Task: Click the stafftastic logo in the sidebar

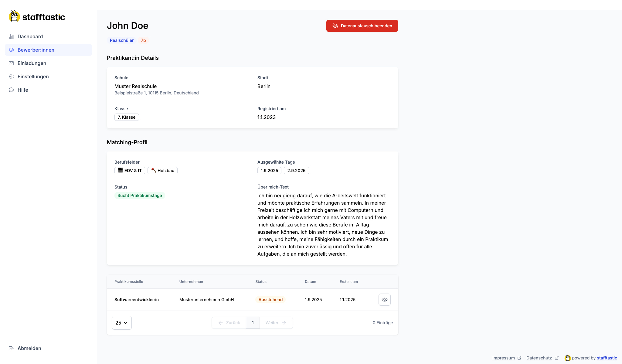Action: click(x=37, y=16)
